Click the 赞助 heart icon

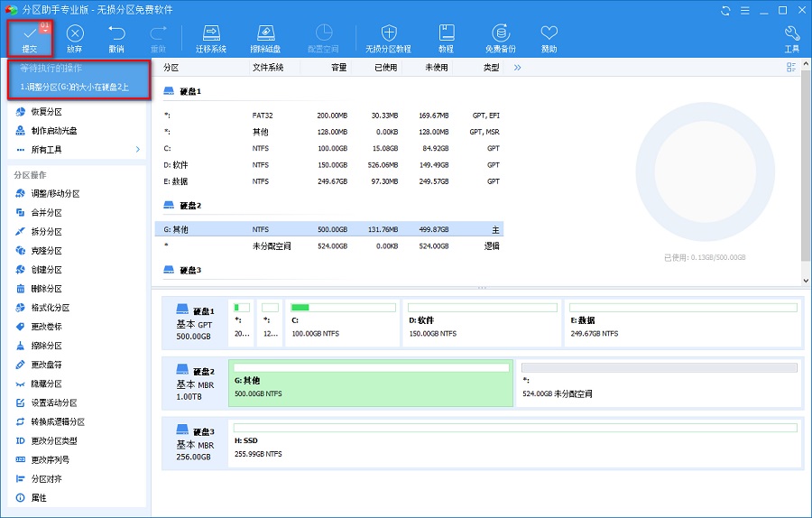(x=549, y=37)
